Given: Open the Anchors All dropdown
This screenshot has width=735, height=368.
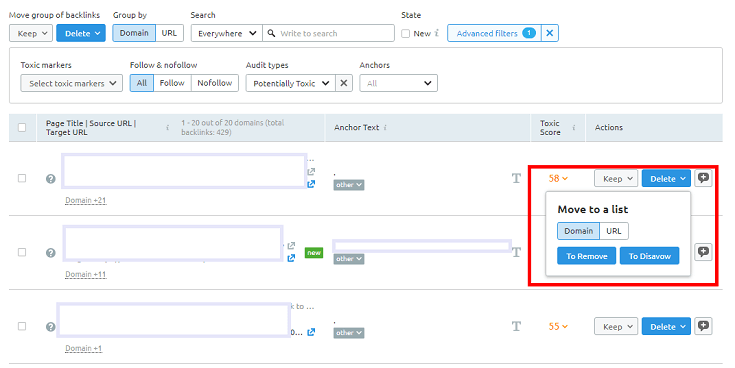Looking at the screenshot, I should coord(398,83).
